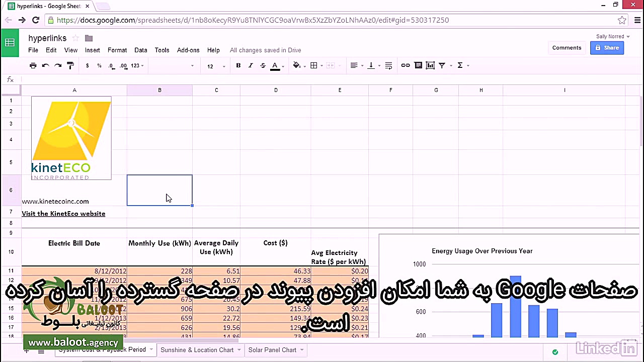Create a filter with the filter icon
The width and height of the screenshot is (644, 362).
pos(442,65)
